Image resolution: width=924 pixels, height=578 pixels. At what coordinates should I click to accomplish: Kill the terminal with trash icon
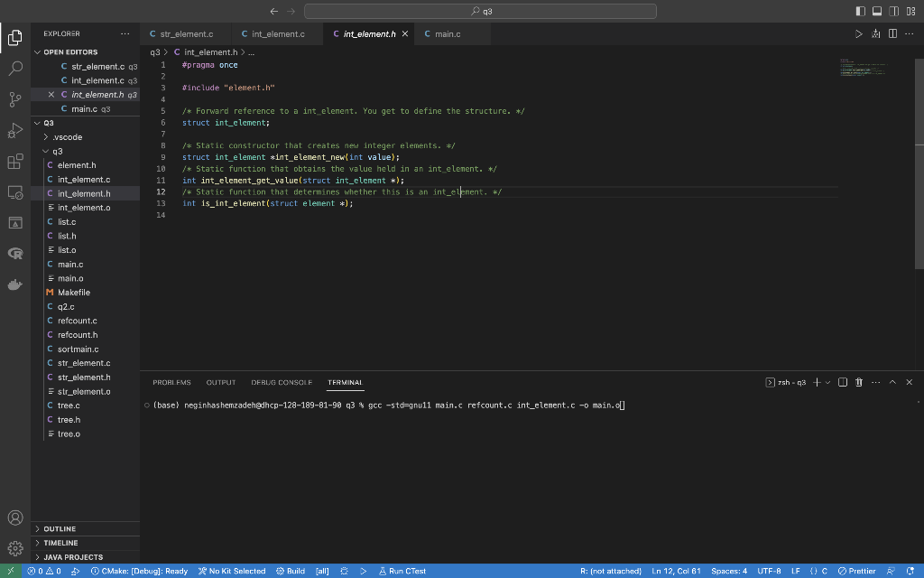[x=858, y=382]
